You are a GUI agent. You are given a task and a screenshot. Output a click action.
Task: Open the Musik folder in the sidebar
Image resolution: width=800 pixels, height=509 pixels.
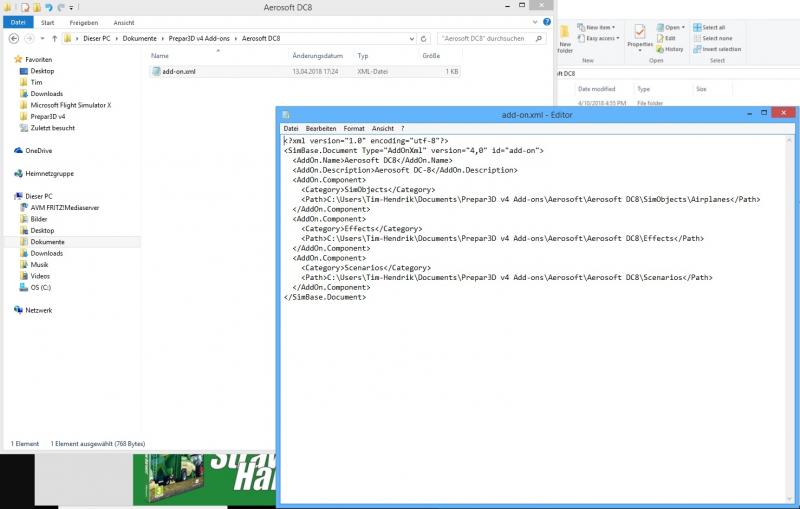coord(39,265)
